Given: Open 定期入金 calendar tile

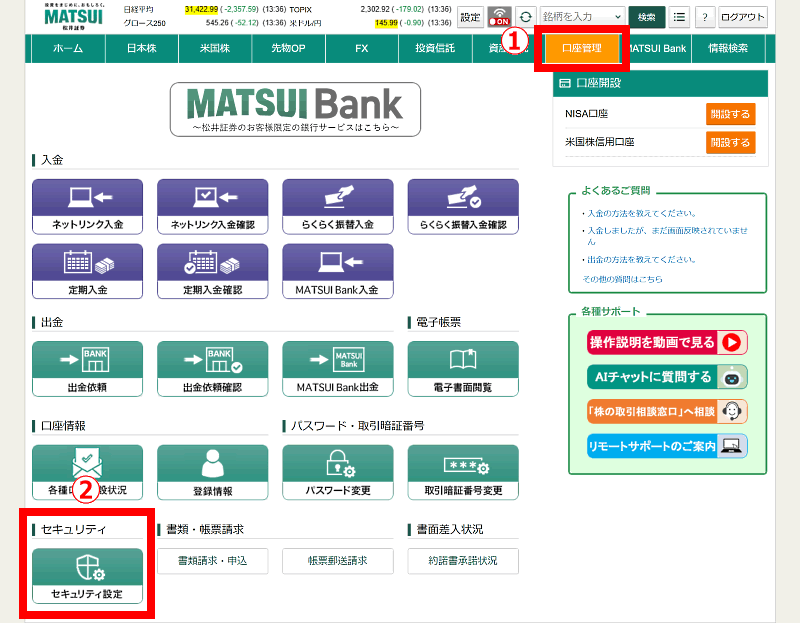Looking at the screenshot, I should coord(87,271).
